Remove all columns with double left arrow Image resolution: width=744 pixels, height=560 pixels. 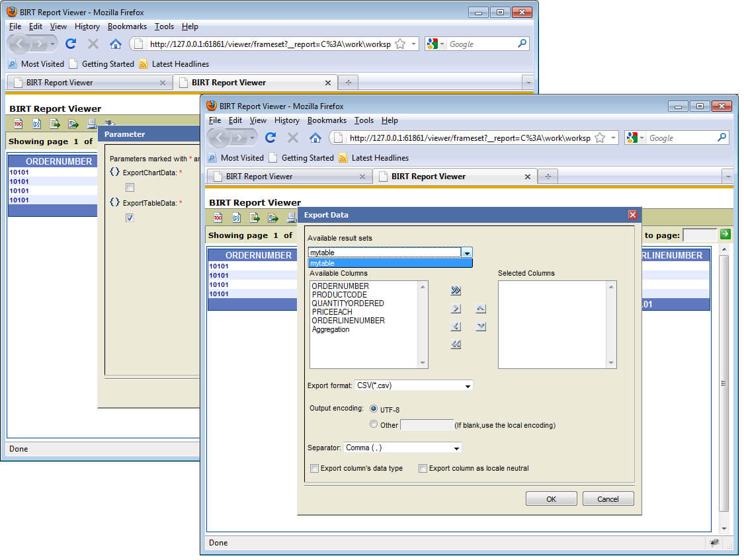tap(456, 344)
